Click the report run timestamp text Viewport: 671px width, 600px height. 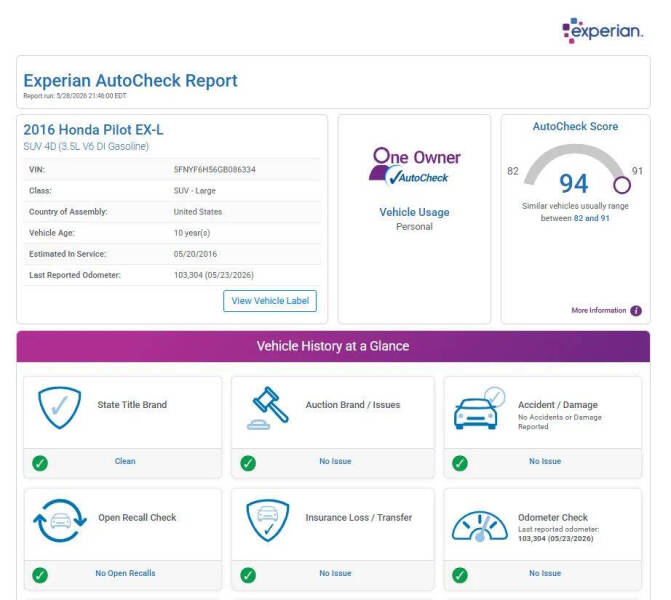coord(75,96)
